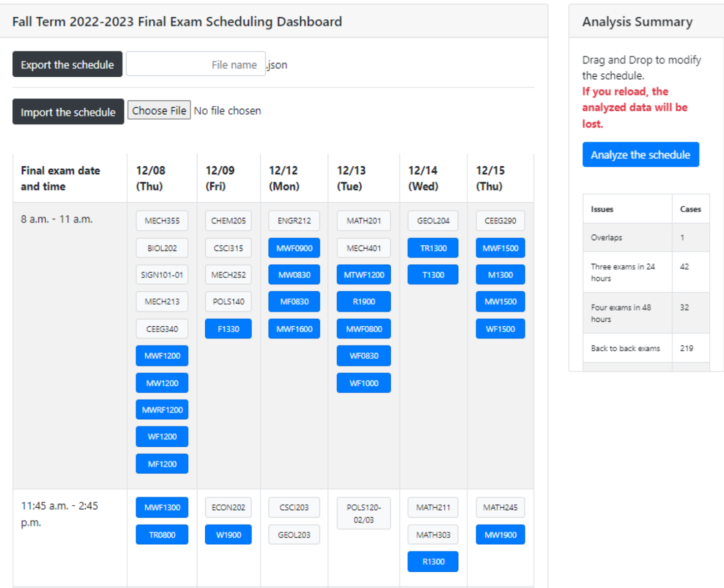Select the MW1900 block on 12/15
This screenshot has width=724, height=588.
(x=500, y=535)
